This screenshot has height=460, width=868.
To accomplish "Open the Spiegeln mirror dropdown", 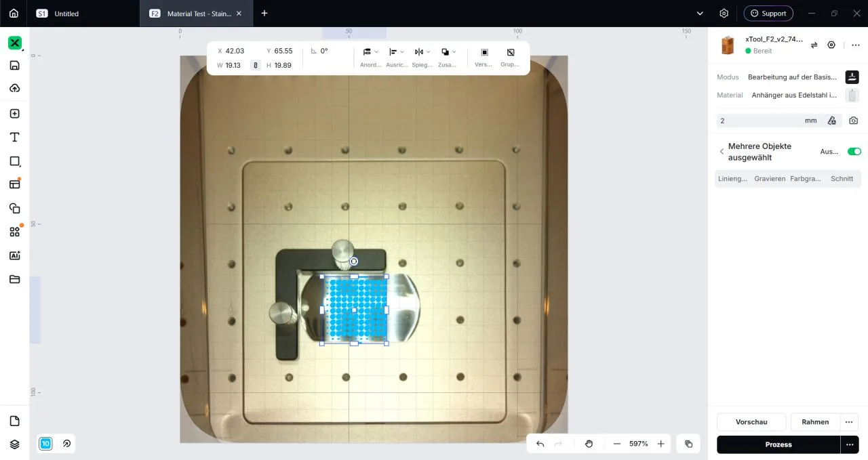I will (422, 57).
